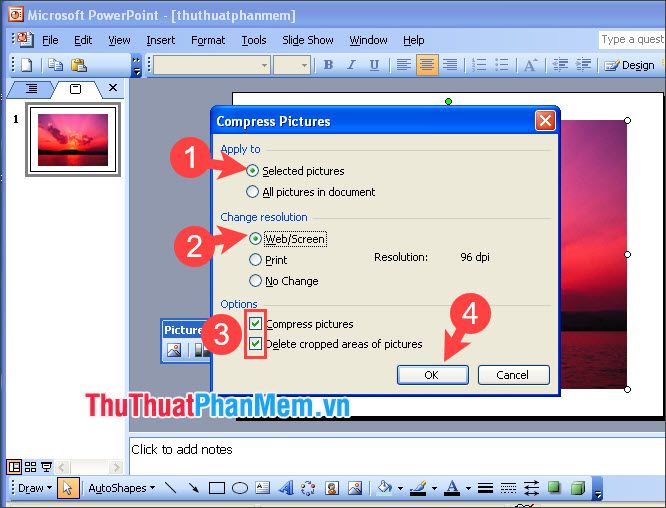Click Cancel in Compress Pictures dialog
The height and width of the screenshot is (508, 666).
(x=513, y=375)
